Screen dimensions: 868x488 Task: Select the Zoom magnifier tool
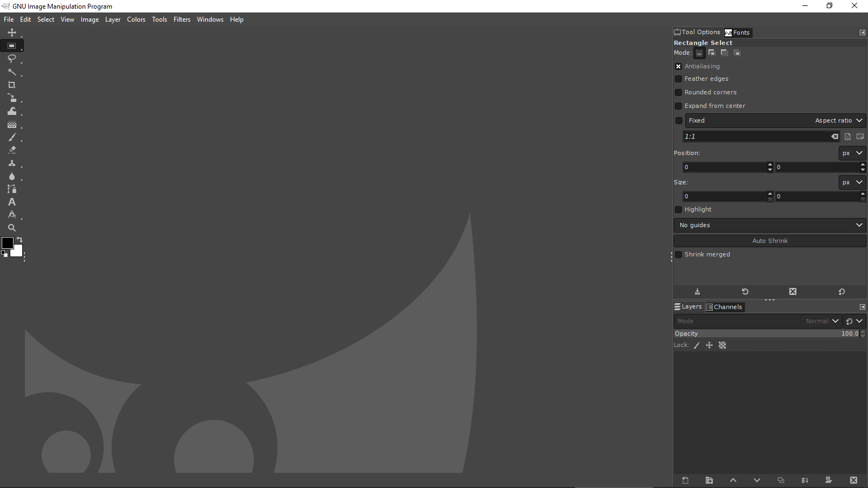tap(12, 228)
